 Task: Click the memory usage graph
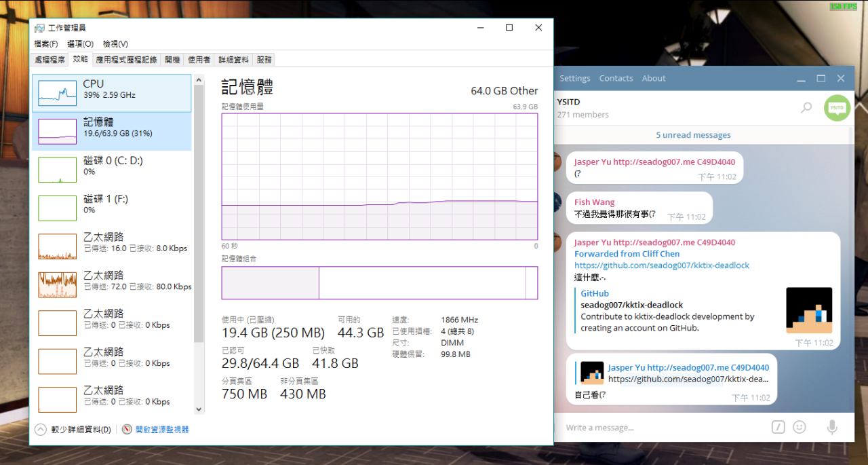(x=379, y=176)
